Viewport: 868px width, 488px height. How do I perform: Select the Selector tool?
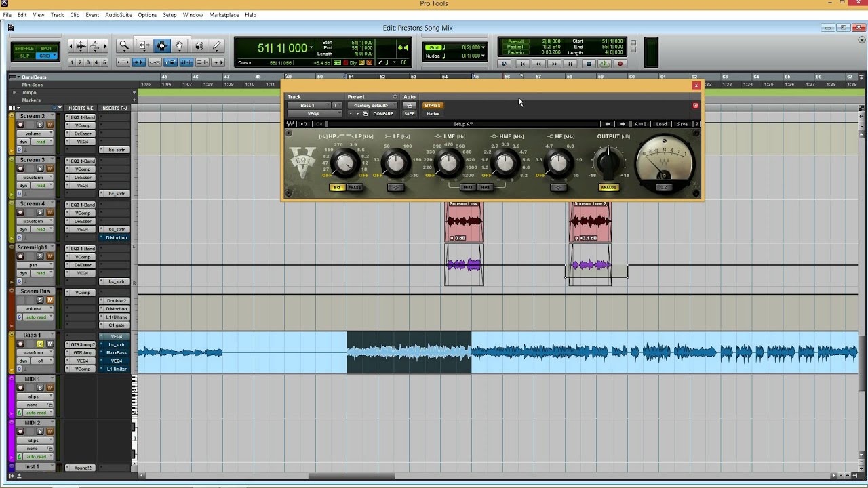pos(161,46)
